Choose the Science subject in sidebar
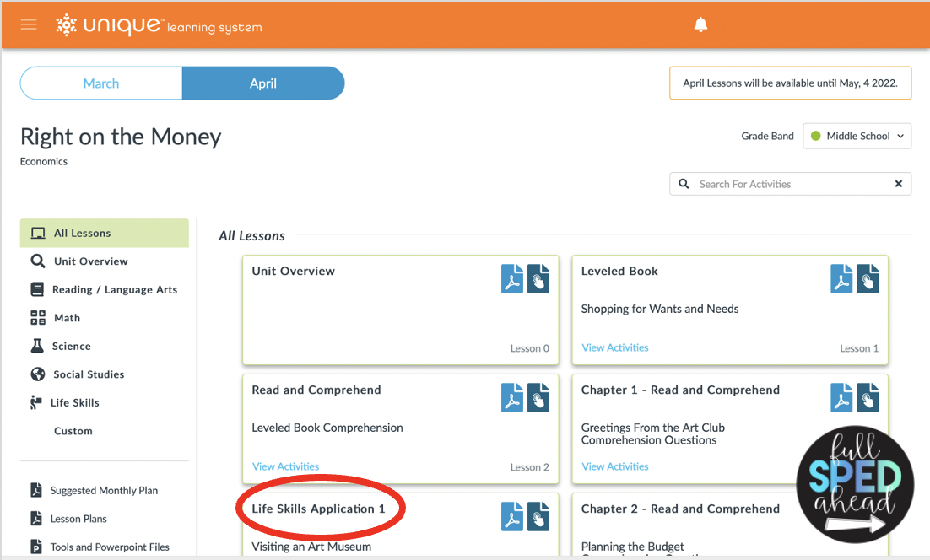 [x=72, y=346]
